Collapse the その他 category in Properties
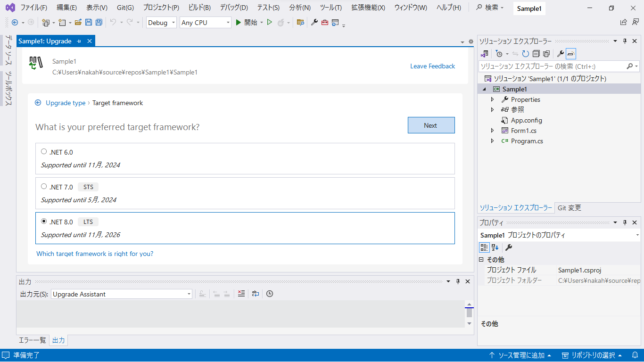Image resolution: width=644 pixels, height=362 pixels. point(481,260)
